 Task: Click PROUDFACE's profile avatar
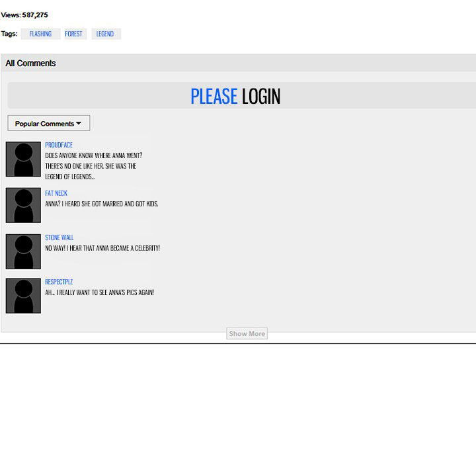(23, 159)
